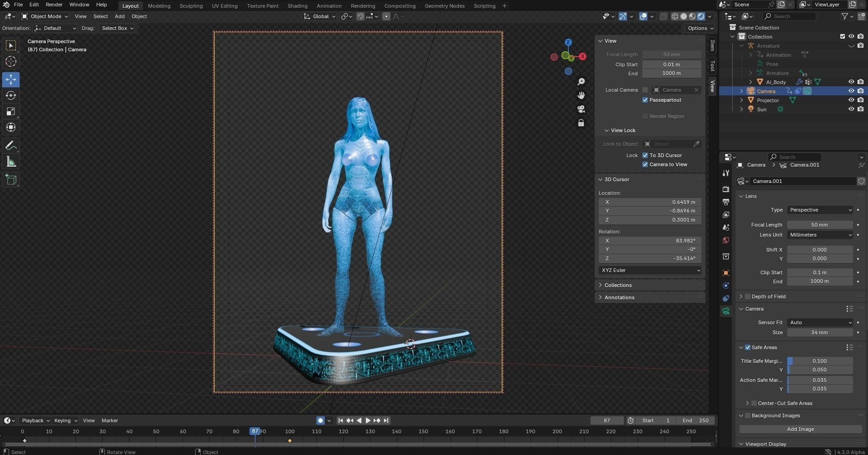The width and height of the screenshot is (868, 455).
Task: Jump to the last frame
Action: coord(386,420)
